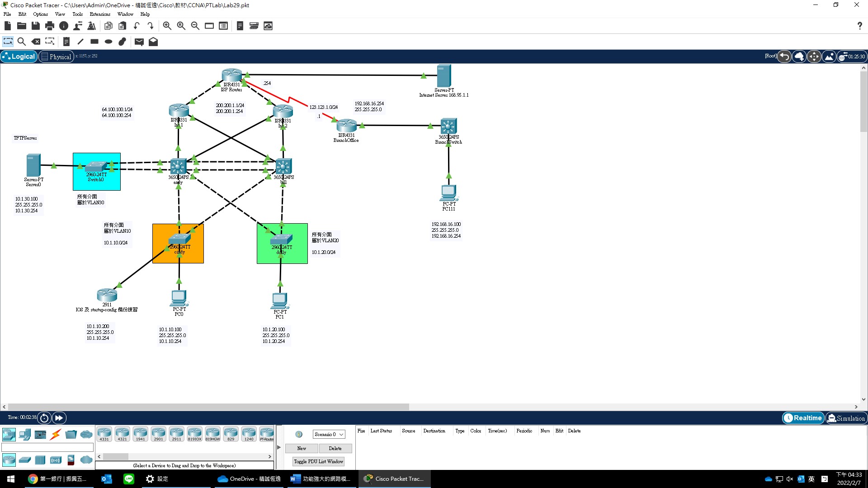Create a new cluster with the cloud icon
868x488 pixels.
pos(799,56)
